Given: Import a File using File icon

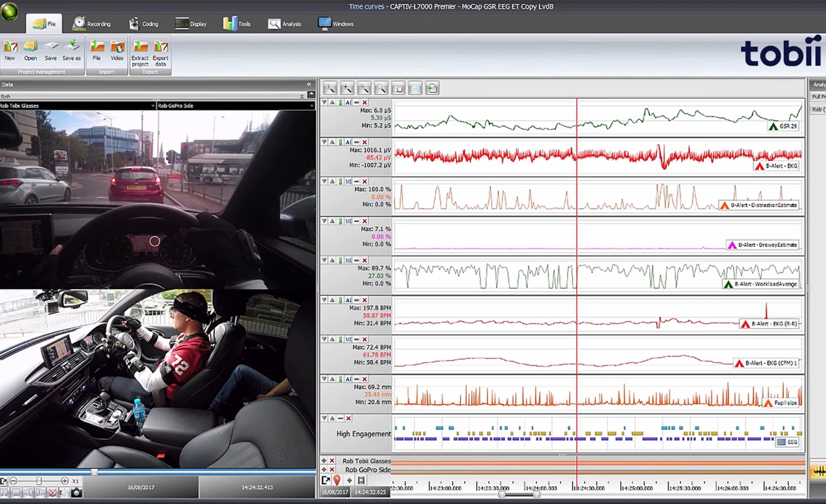Looking at the screenshot, I should pyautogui.click(x=96, y=51).
